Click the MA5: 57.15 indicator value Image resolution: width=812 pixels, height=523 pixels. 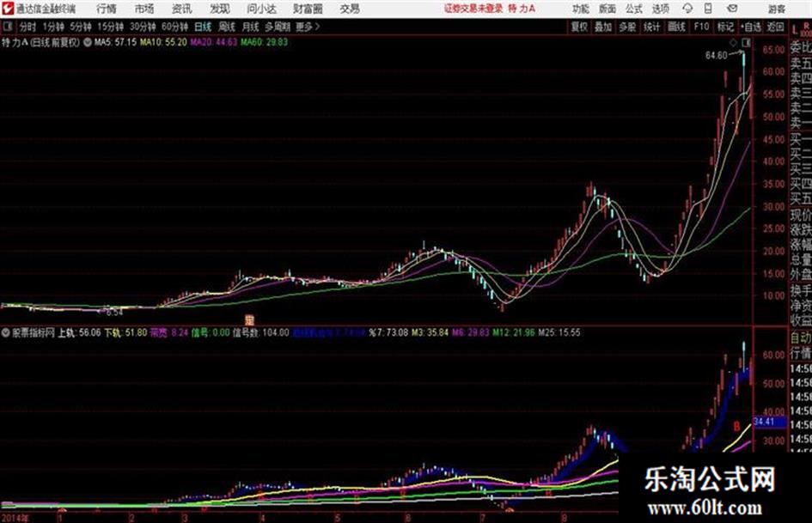(x=115, y=42)
